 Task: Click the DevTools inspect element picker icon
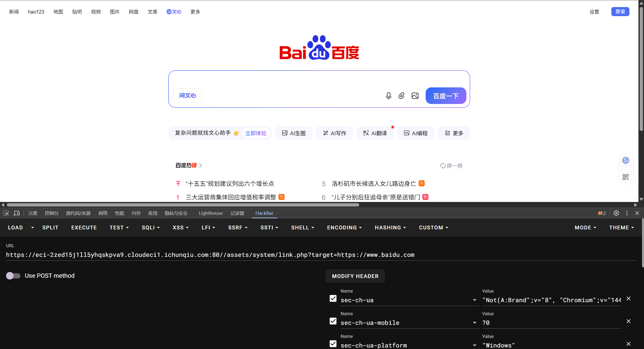tap(6, 213)
